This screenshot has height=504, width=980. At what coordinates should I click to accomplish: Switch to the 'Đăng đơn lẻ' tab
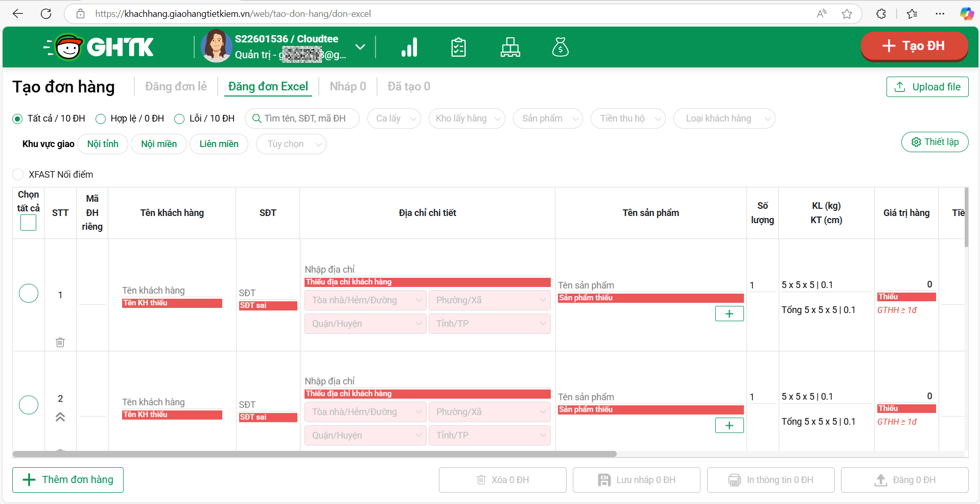click(x=176, y=87)
